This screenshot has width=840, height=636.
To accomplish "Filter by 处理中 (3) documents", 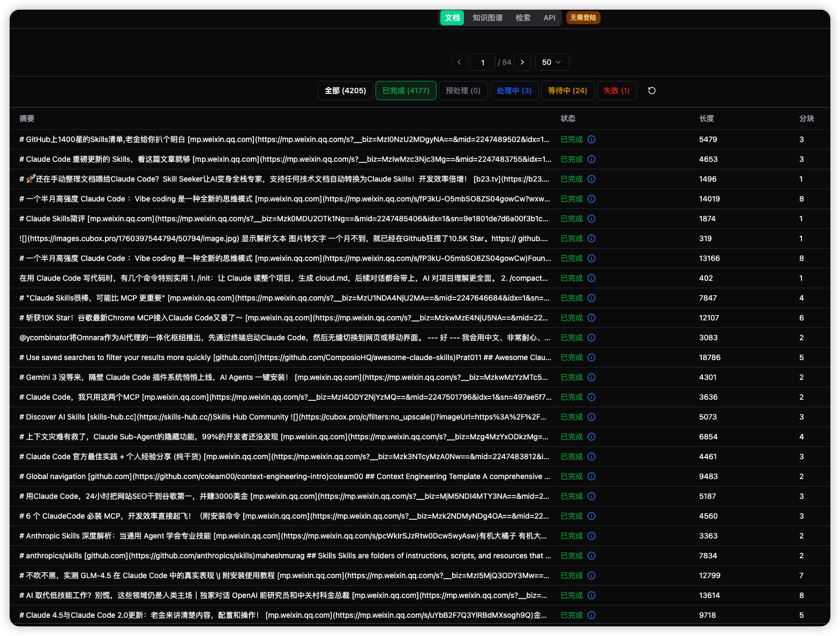I will click(514, 91).
